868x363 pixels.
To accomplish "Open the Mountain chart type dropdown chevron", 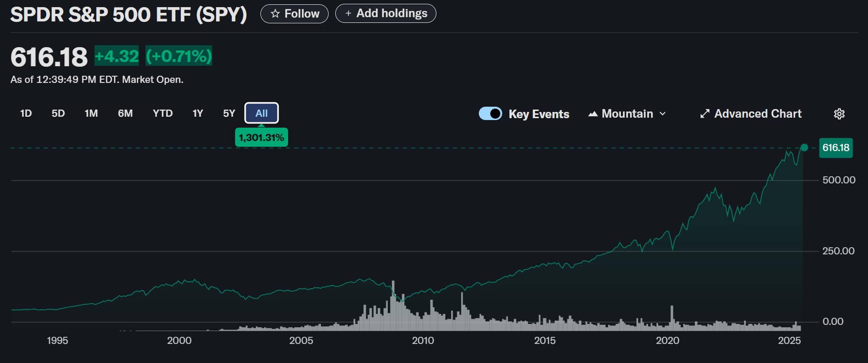I will tap(662, 114).
